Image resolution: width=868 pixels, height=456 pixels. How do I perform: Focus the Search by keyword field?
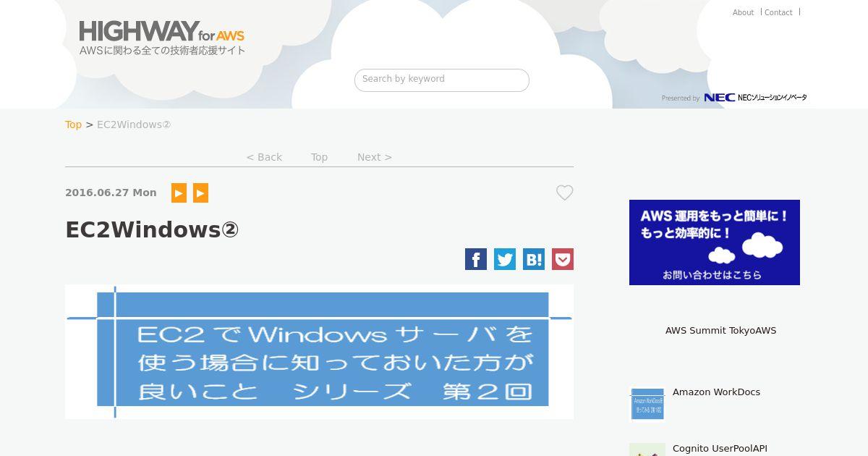pos(442,80)
